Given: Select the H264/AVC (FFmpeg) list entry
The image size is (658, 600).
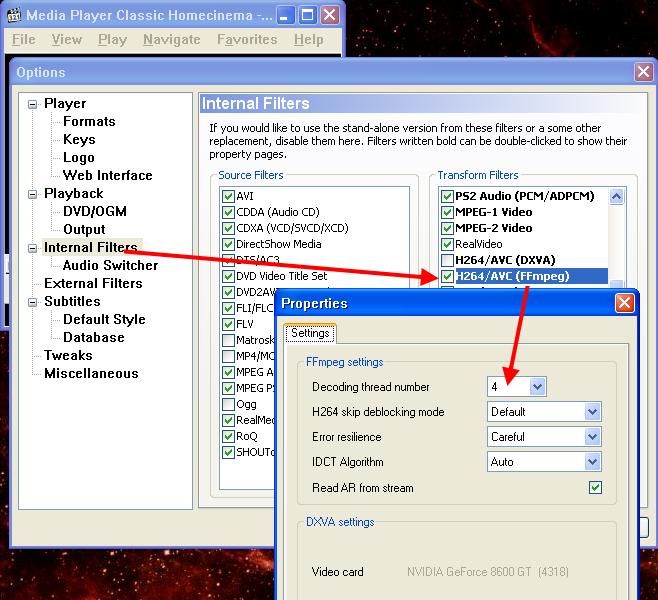Looking at the screenshot, I should click(531, 276).
